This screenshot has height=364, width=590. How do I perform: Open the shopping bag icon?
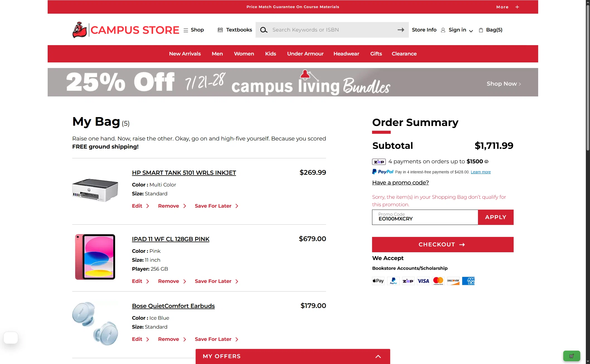coord(481,30)
